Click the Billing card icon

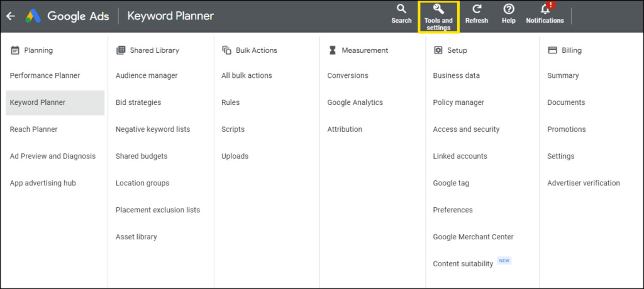553,50
